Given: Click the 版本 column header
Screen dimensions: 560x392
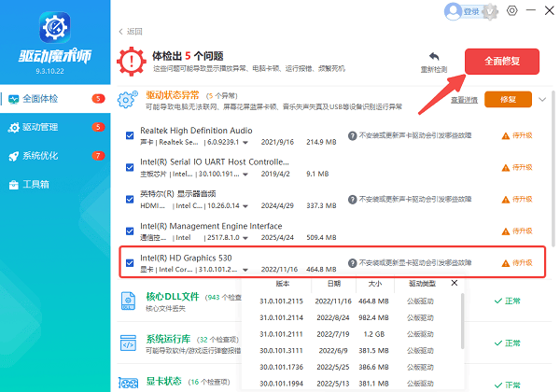Looking at the screenshot, I should click(x=283, y=284).
